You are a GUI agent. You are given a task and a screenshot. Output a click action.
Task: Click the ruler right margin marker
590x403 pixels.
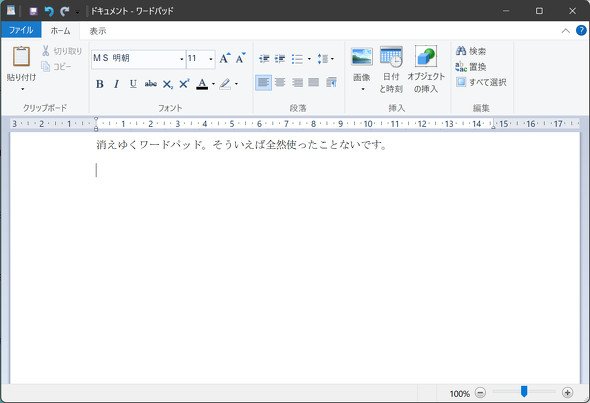click(493, 127)
